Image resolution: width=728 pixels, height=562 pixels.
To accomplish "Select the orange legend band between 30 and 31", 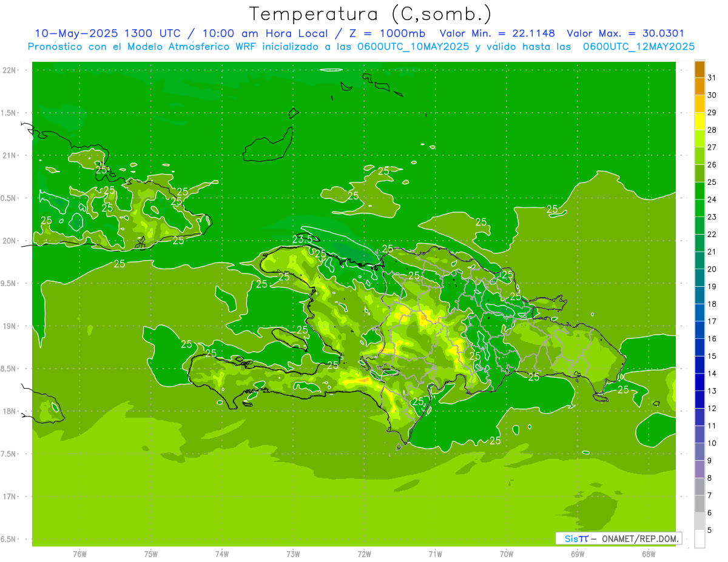I will (x=699, y=87).
